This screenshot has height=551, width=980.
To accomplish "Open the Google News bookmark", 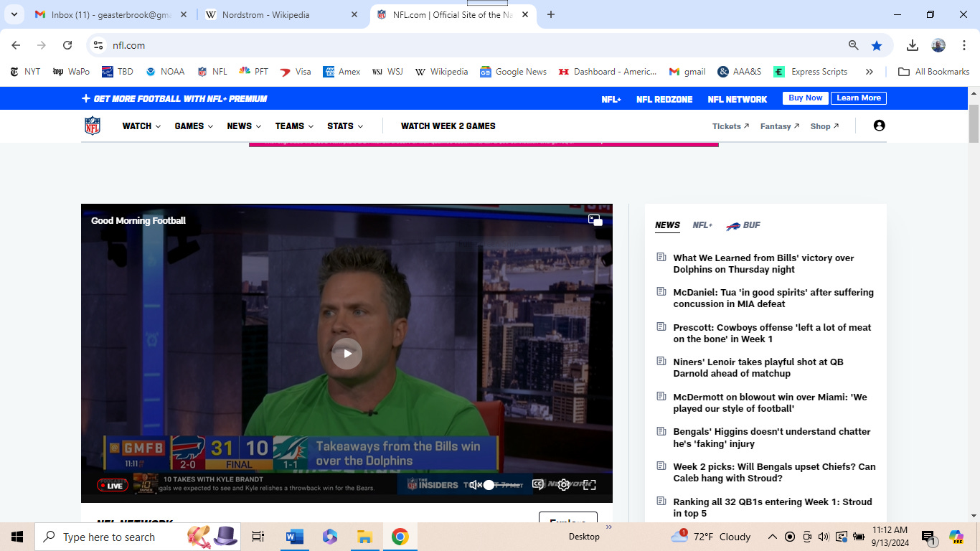I will [x=514, y=72].
